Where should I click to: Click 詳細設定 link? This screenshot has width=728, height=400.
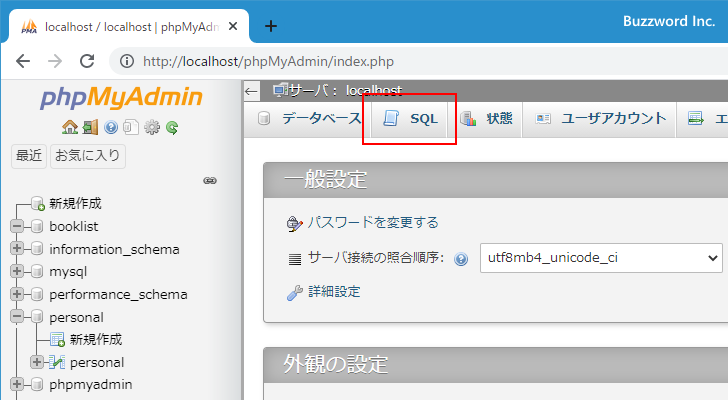tap(334, 292)
